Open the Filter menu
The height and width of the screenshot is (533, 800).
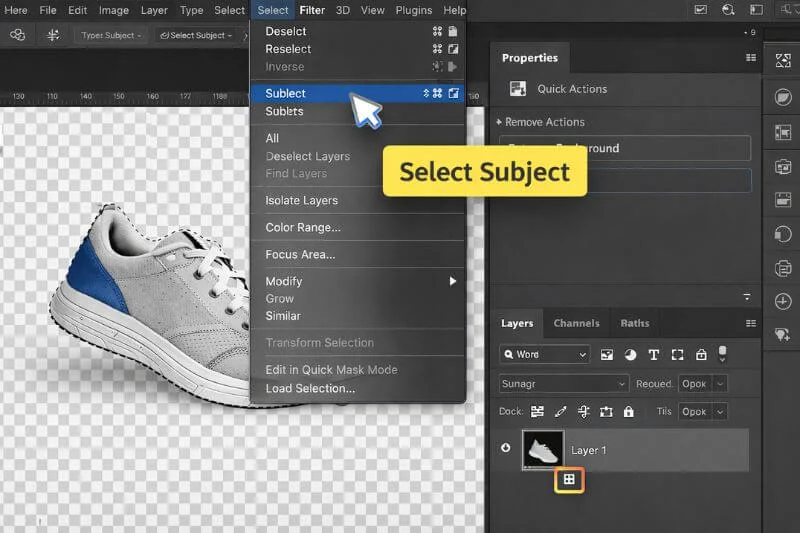pos(312,10)
